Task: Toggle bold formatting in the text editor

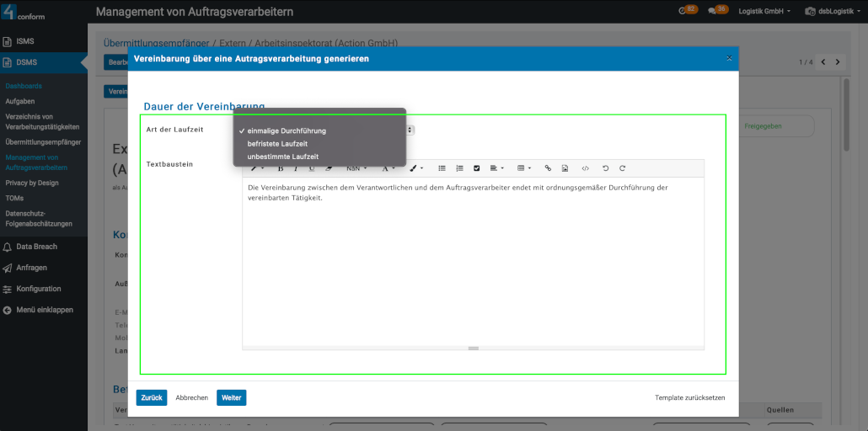Action: tap(280, 168)
